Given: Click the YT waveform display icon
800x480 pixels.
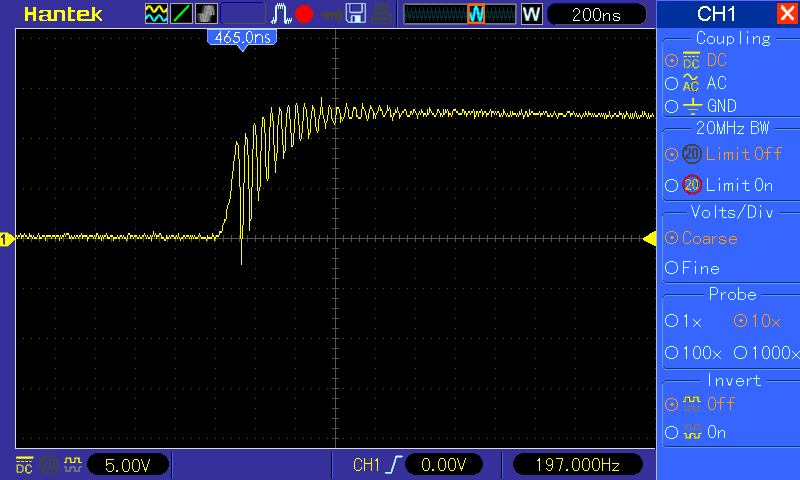Looking at the screenshot, I should (x=156, y=14).
